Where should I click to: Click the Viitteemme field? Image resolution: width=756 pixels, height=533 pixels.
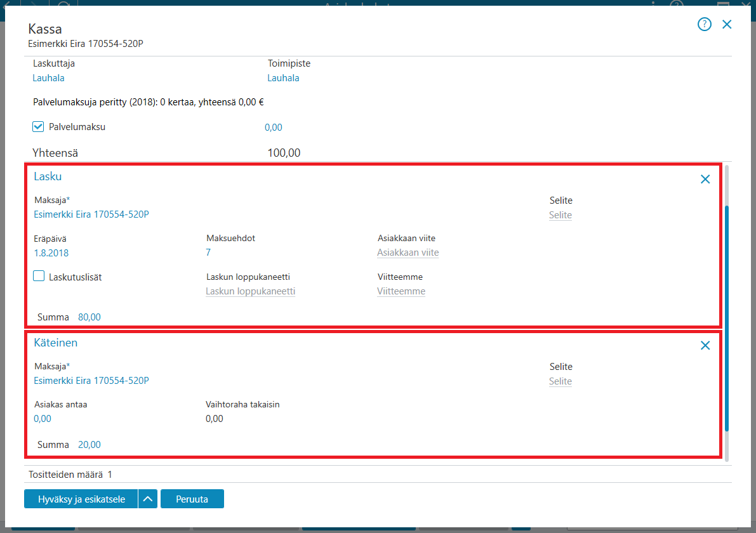coord(401,291)
